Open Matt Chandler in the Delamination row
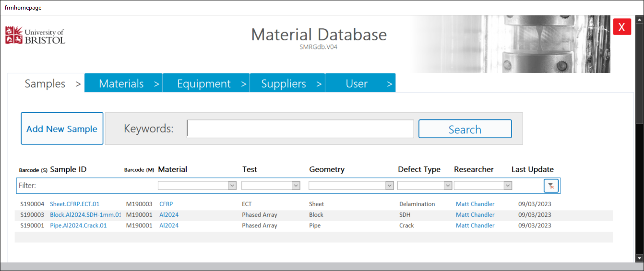The width and height of the screenshot is (644, 271). pyautogui.click(x=475, y=204)
